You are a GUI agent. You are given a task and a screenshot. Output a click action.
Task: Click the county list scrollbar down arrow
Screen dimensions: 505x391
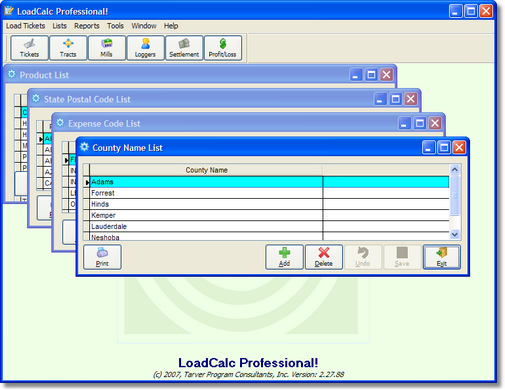point(455,235)
